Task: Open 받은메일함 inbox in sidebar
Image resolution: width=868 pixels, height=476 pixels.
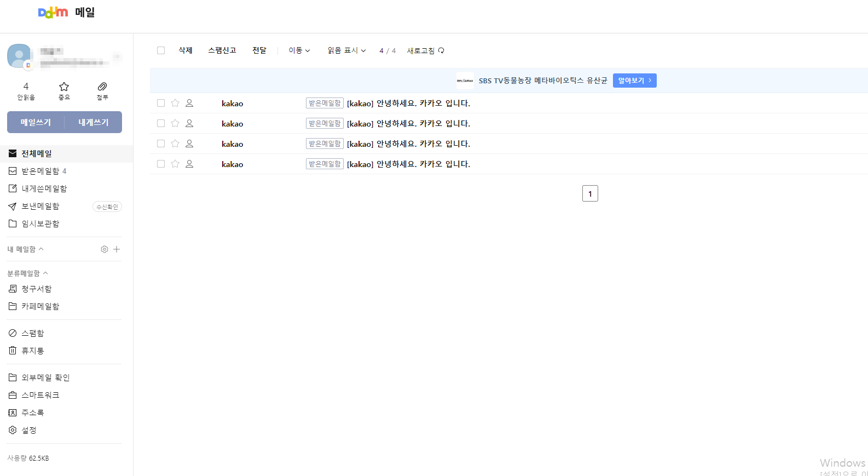Action: pos(40,171)
